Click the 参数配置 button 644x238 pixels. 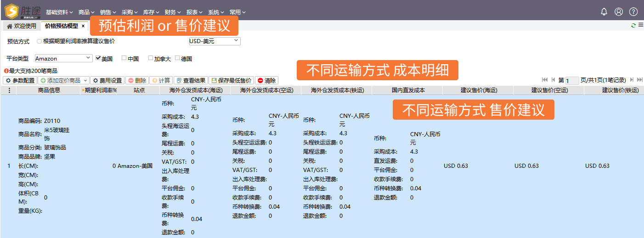pos(20,80)
